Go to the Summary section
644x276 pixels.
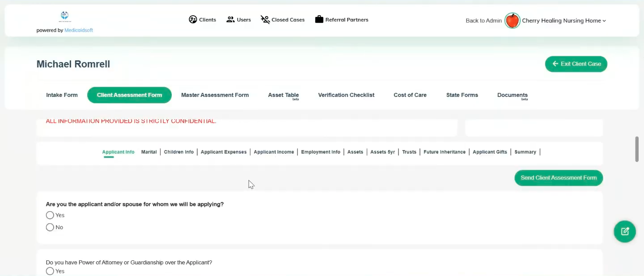pyautogui.click(x=525, y=152)
